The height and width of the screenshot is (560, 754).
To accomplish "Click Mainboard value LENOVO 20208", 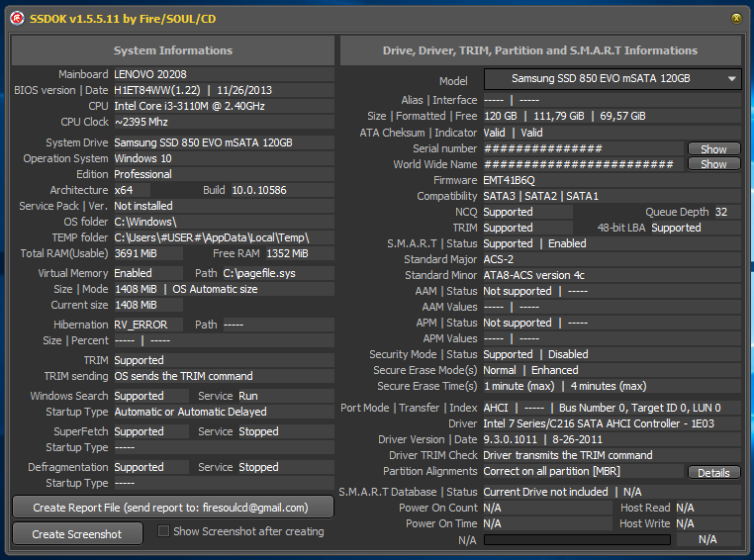I will 150,74.
